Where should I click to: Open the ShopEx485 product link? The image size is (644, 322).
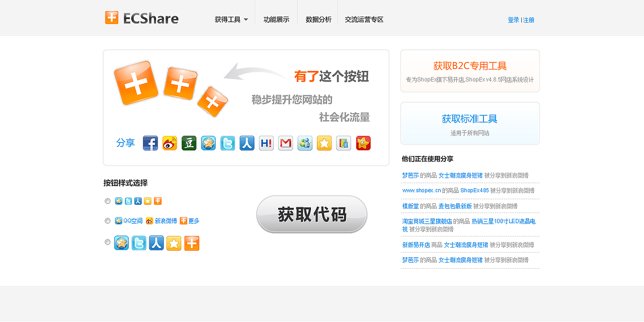click(x=474, y=191)
